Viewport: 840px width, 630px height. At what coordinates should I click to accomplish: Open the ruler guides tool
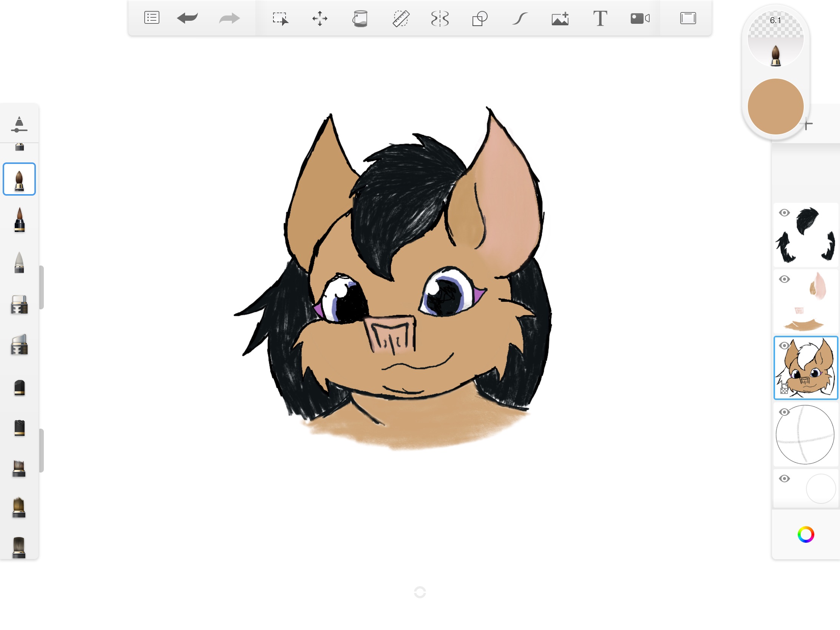tap(400, 18)
